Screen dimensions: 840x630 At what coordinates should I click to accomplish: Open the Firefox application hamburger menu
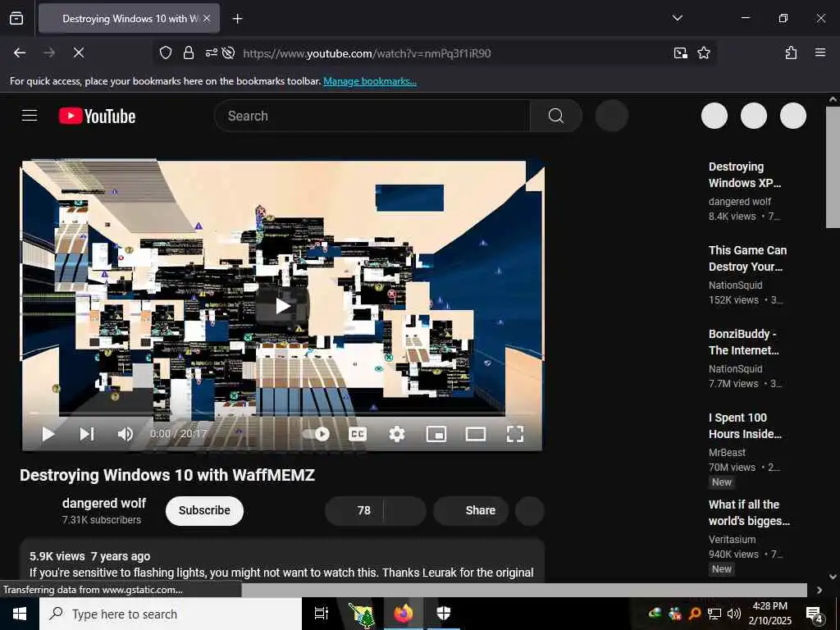pos(820,52)
